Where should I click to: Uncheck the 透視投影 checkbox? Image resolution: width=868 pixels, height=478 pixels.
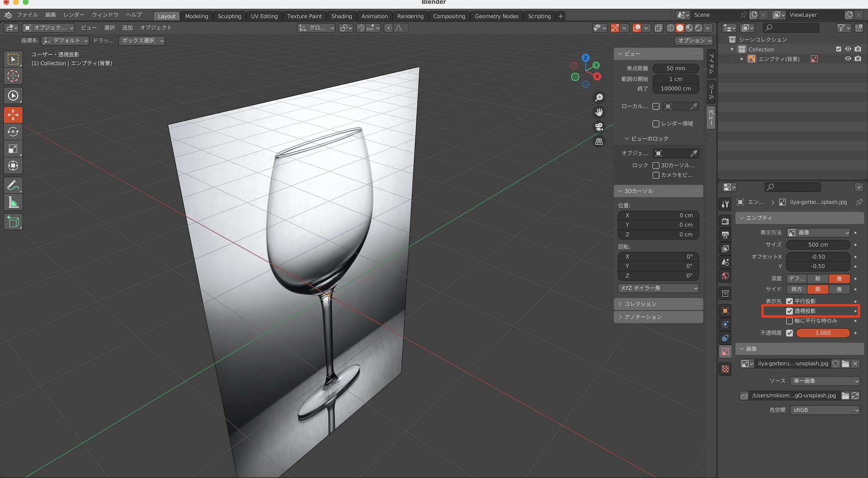(789, 311)
